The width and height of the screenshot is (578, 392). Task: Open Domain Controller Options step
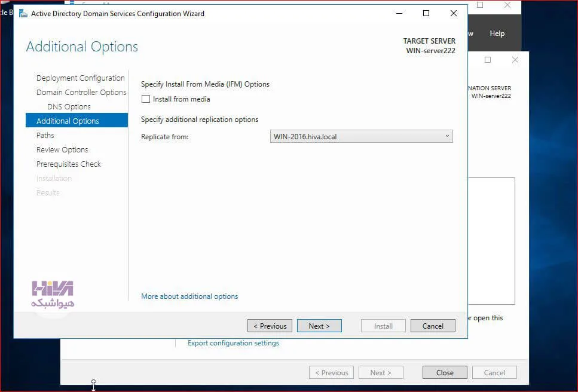[x=81, y=92]
